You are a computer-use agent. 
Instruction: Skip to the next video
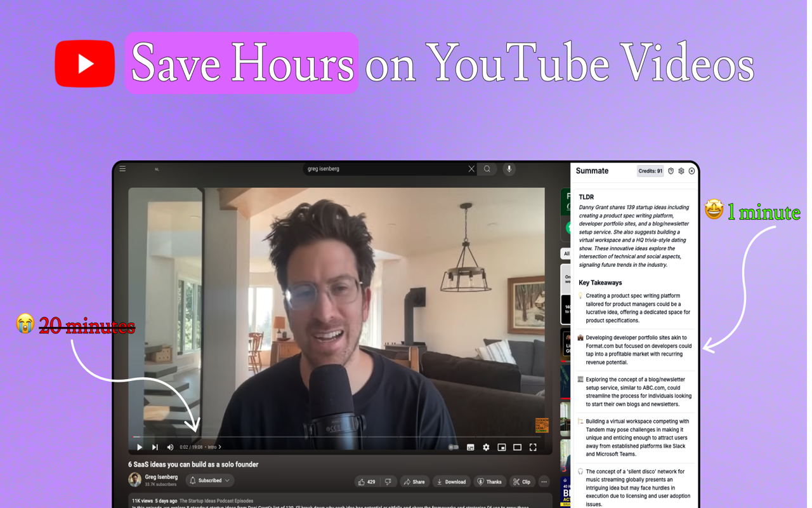[155, 447]
